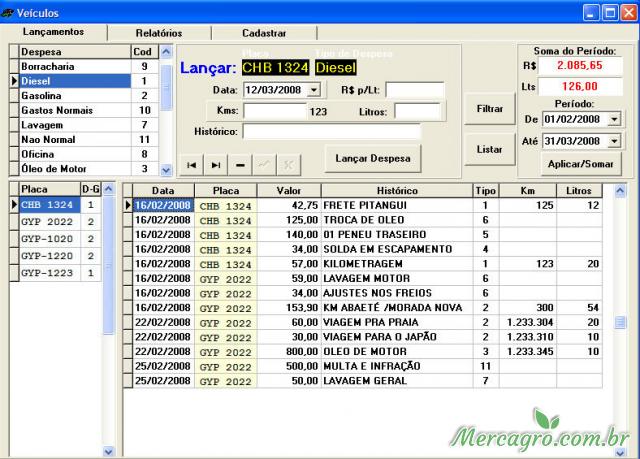The height and width of the screenshot is (459, 640).
Task: Go to last record navigator button
Action: pos(216,164)
